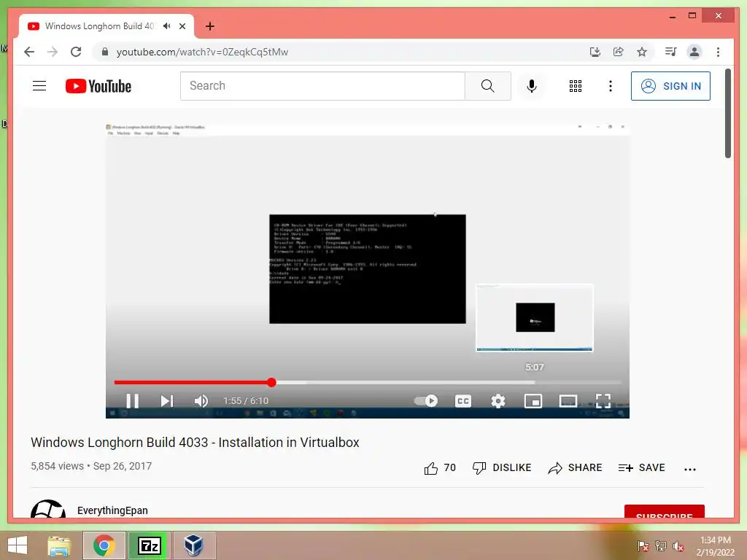The image size is (747, 560).
Task: Click the page vertical scrollbar
Action: [727, 113]
